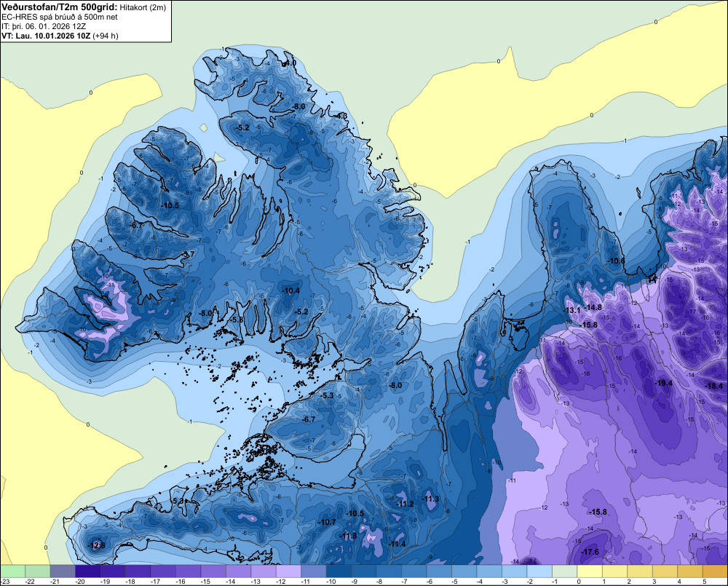Click the light lilac legend swatch labeled -12
The image size is (728, 586).
pyautogui.click(x=288, y=571)
